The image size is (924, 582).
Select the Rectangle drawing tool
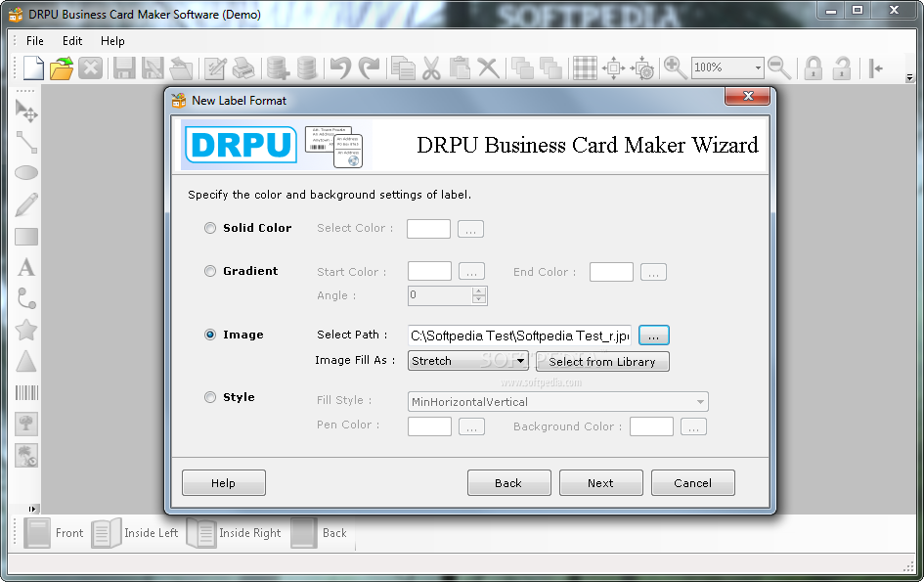[26, 237]
